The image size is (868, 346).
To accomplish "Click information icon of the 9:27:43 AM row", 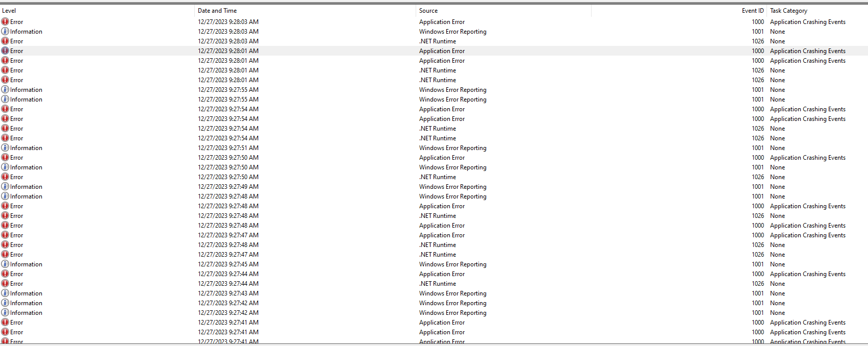I will [5, 293].
